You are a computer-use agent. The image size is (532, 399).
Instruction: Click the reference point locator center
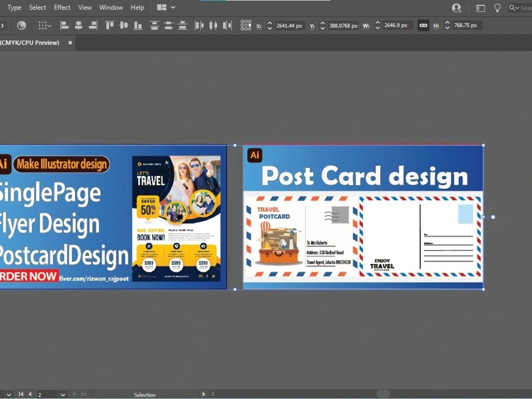(x=245, y=25)
